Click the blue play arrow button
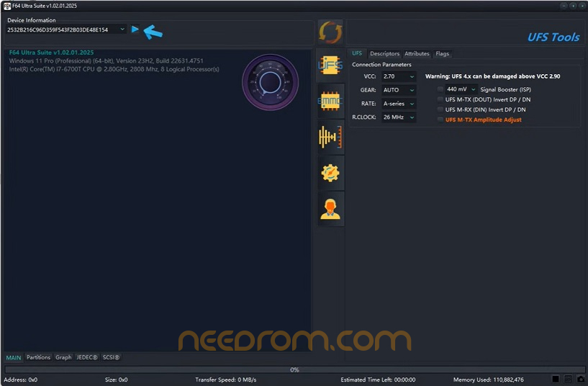This screenshot has width=588, height=386. 135,30
